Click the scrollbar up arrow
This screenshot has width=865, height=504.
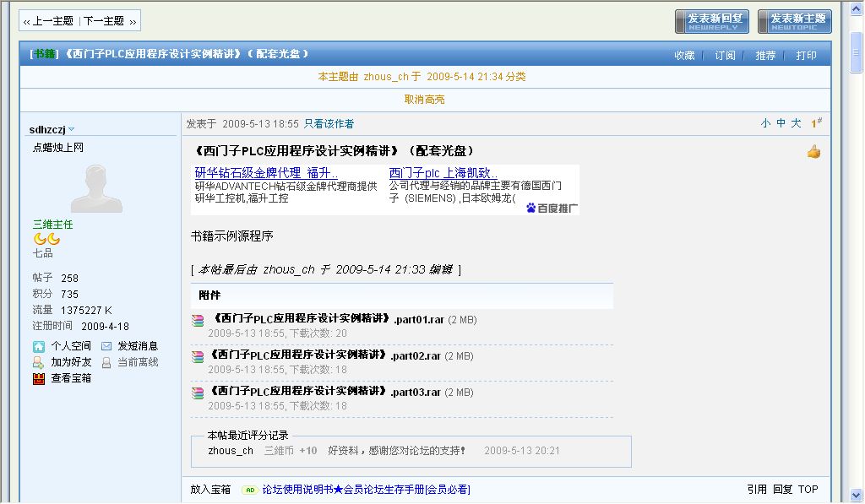856,8
